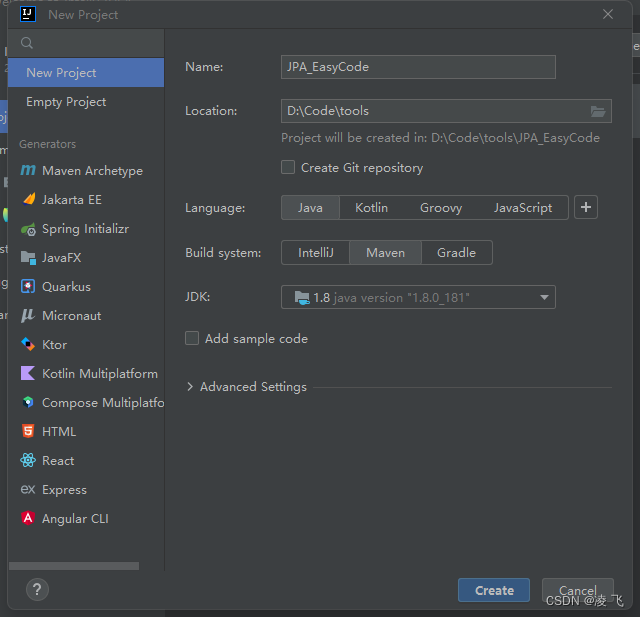
Task: Select Kotlin as the language
Action: 371,208
